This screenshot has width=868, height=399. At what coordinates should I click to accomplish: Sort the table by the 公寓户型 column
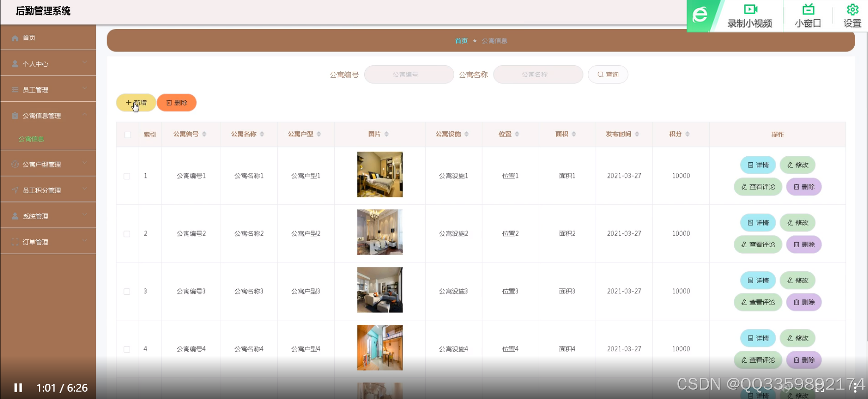tap(318, 134)
